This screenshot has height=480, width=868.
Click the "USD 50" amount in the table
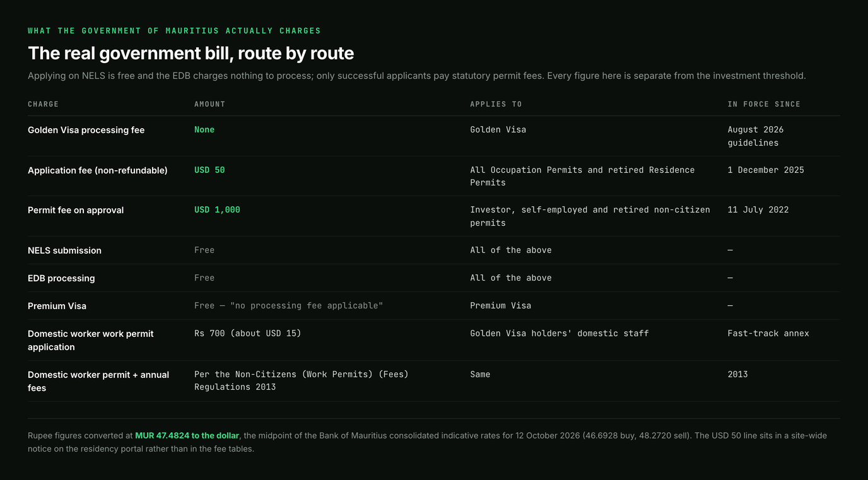click(x=209, y=170)
